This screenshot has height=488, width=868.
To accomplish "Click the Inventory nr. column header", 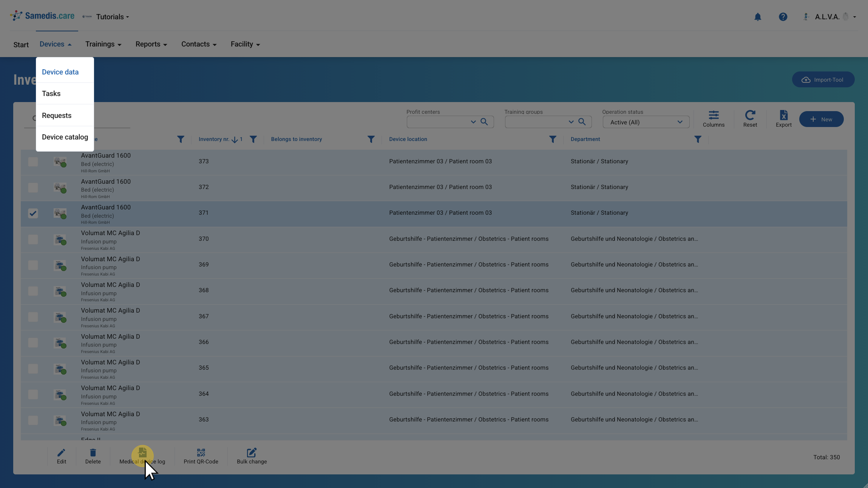I will [x=214, y=139].
